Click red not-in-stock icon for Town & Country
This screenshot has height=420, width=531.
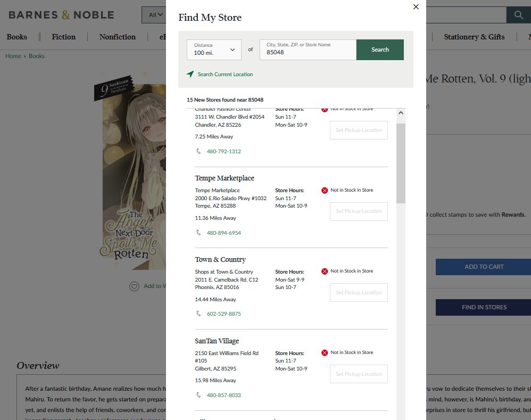[325, 271]
